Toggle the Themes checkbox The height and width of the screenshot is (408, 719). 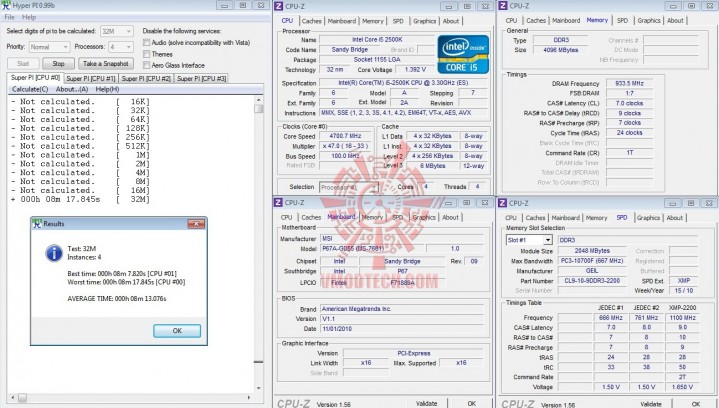pyautogui.click(x=147, y=54)
